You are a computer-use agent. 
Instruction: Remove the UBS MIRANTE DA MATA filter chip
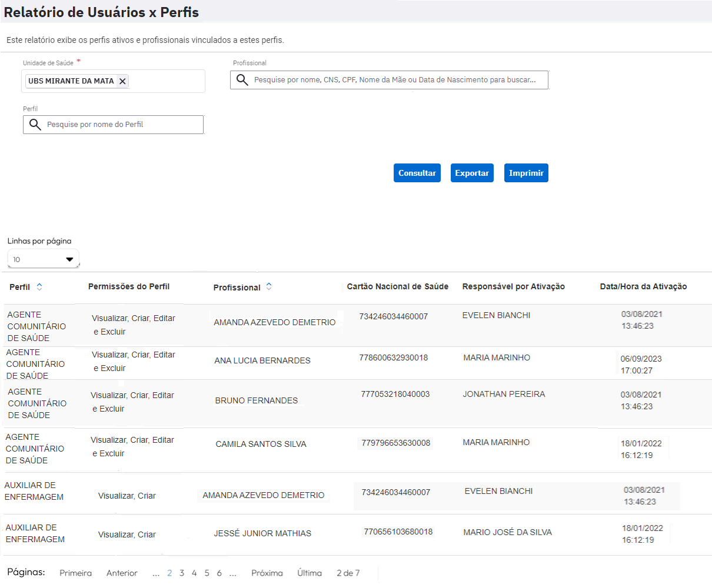(122, 81)
